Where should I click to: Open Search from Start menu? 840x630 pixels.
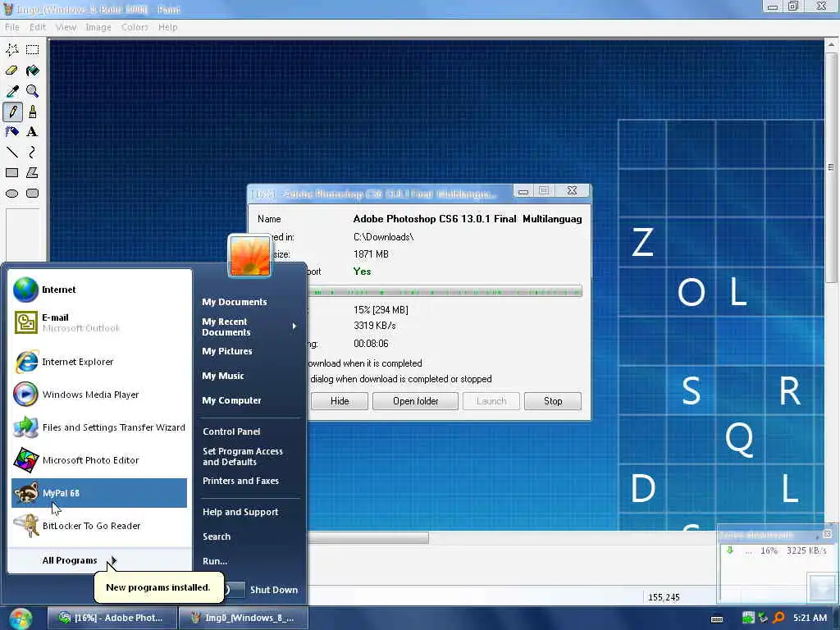pyautogui.click(x=217, y=536)
